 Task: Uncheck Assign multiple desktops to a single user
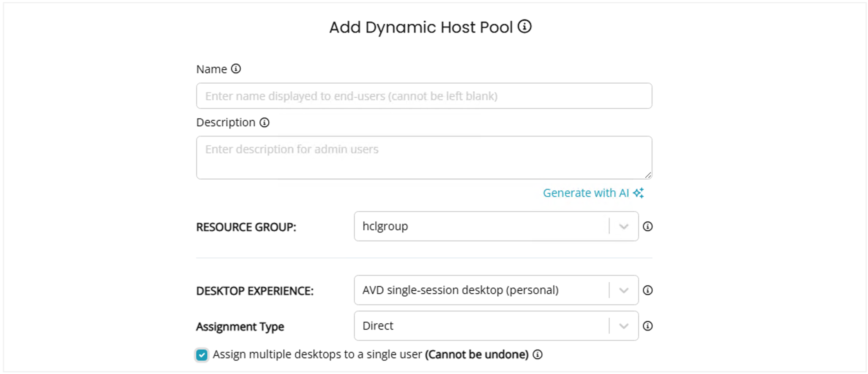[202, 355]
